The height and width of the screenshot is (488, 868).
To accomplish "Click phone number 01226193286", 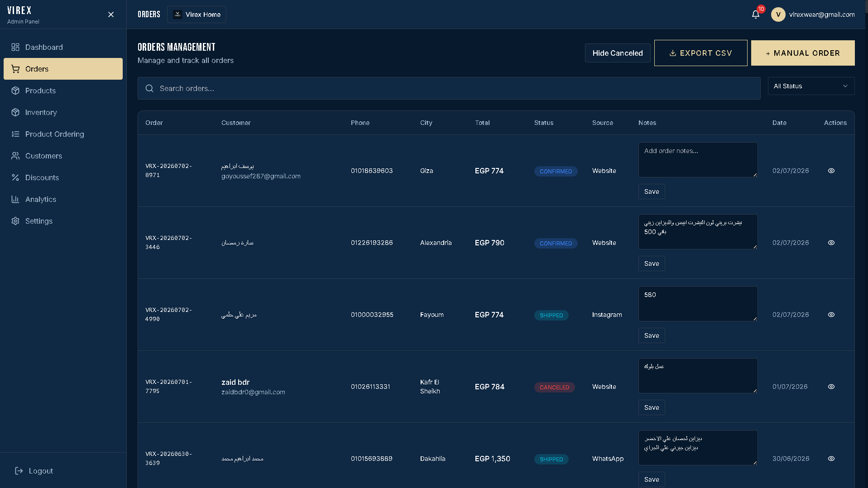I will 372,243.
